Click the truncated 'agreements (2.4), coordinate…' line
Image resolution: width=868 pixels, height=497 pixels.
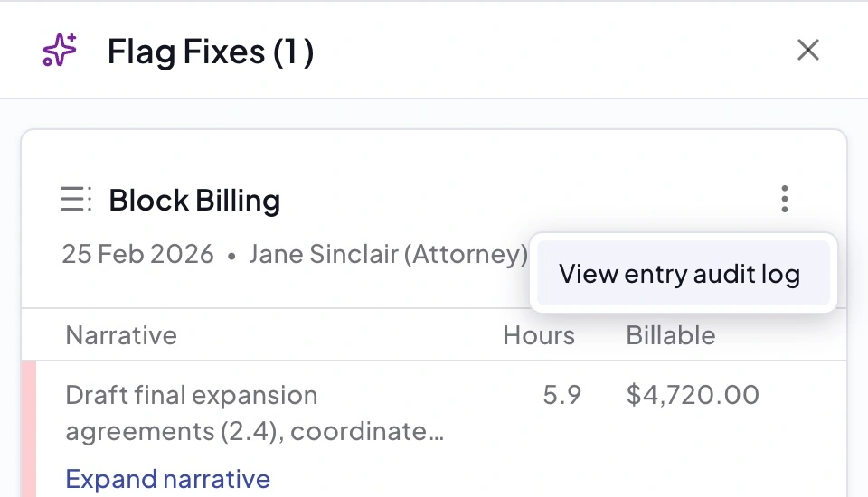(x=255, y=431)
